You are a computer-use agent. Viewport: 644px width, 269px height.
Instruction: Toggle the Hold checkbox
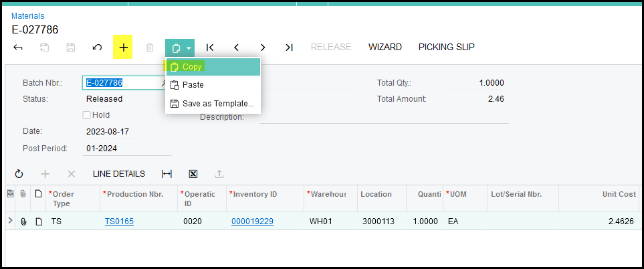87,115
